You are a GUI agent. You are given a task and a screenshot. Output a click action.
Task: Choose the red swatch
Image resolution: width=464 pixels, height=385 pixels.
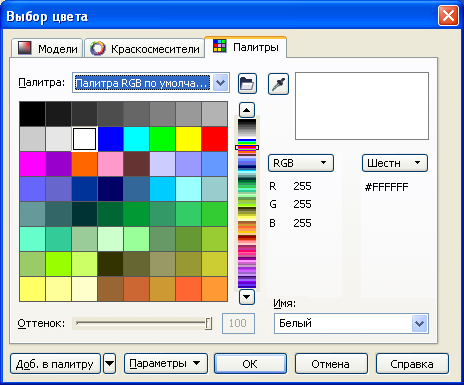(215, 139)
